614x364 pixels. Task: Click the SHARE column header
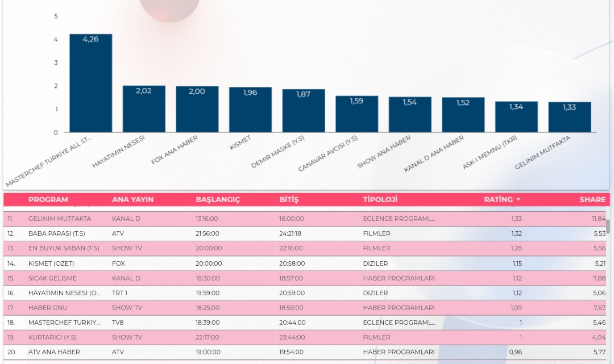[x=592, y=200]
